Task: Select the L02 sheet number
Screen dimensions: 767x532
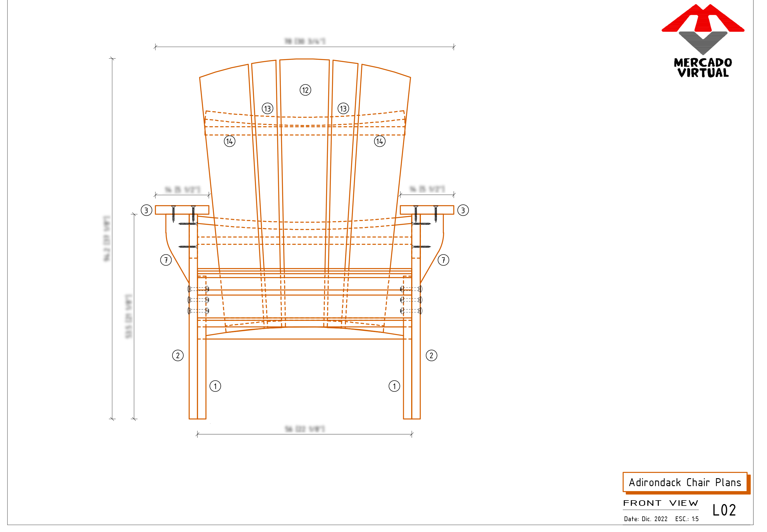Action: pos(724,510)
